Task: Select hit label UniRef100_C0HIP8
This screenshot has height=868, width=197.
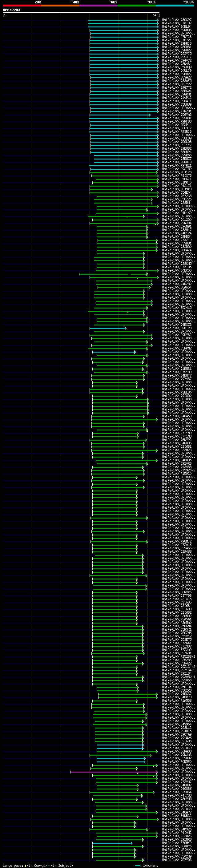Action: (177, 328)
